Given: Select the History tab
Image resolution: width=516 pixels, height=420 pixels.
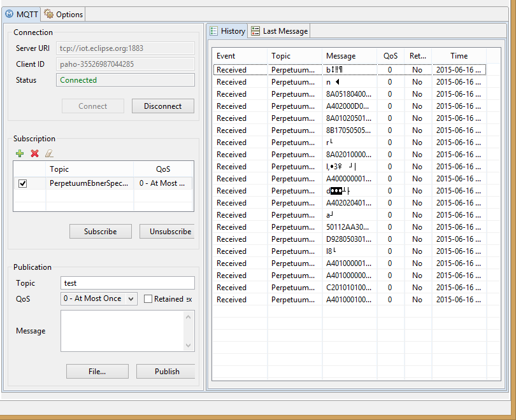Looking at the screenshot, I should click(227, 31).
